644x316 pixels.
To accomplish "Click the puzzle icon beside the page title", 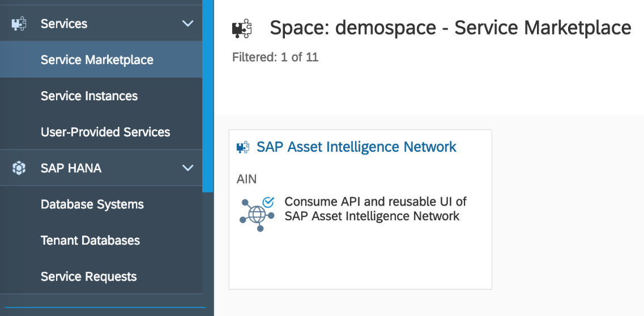I will (x=242, y=28).
